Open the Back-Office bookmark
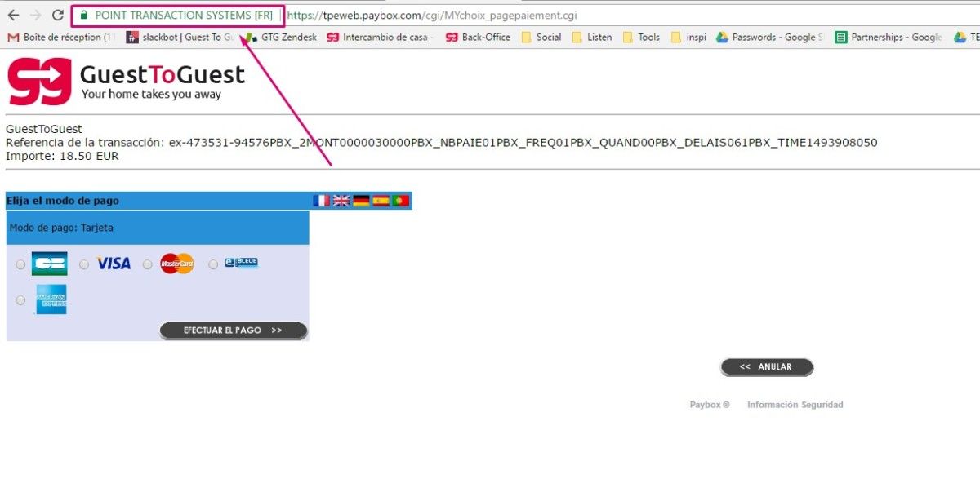Viewport: 980px width, 479px height. (x=478, y=37)
